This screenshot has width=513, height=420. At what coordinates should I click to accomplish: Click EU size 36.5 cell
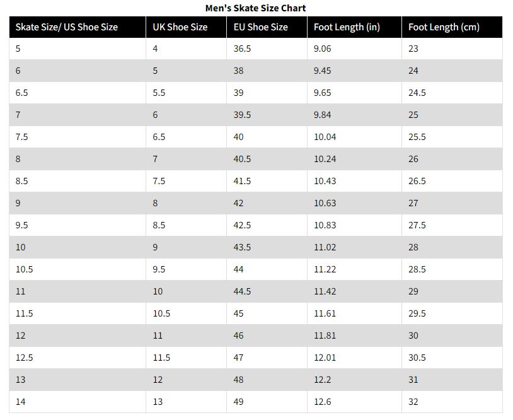click(x=267, y=49)
